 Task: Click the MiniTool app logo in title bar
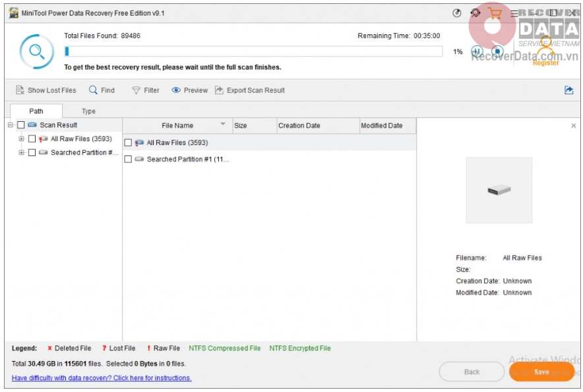14,13
